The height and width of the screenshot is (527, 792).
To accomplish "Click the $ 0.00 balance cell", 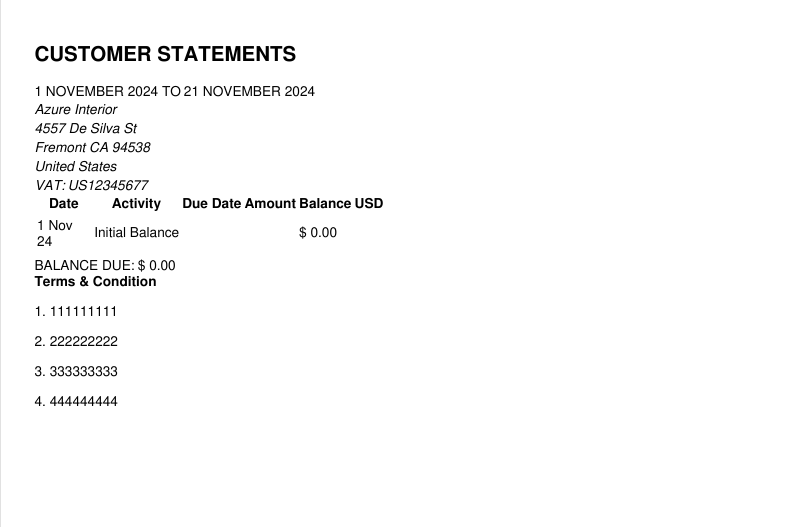I will (318, 232).
